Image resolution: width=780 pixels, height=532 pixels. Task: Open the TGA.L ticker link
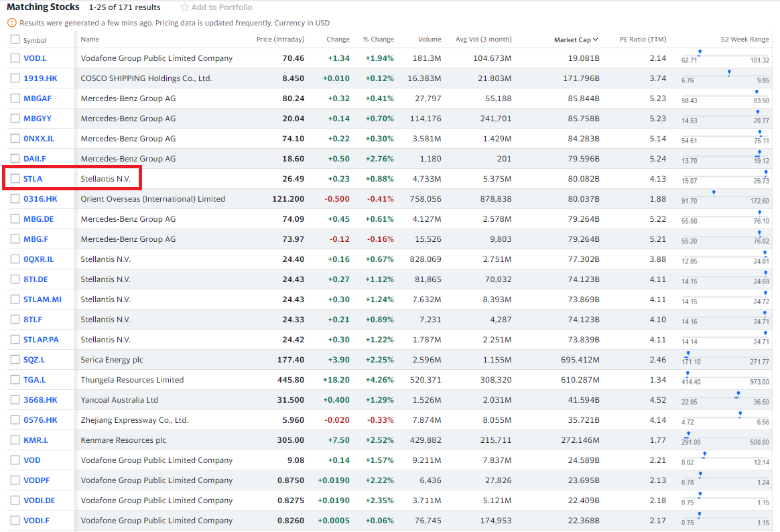34,380
